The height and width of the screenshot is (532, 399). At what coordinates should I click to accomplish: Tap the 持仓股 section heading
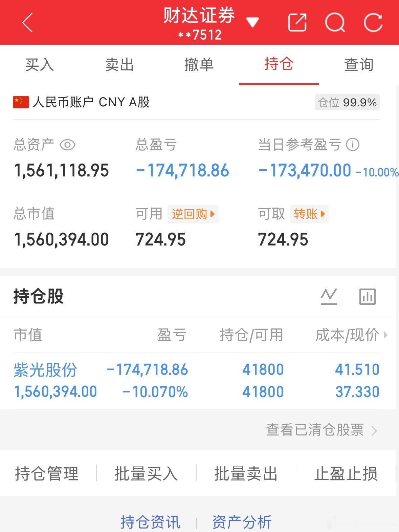[39, 296]
